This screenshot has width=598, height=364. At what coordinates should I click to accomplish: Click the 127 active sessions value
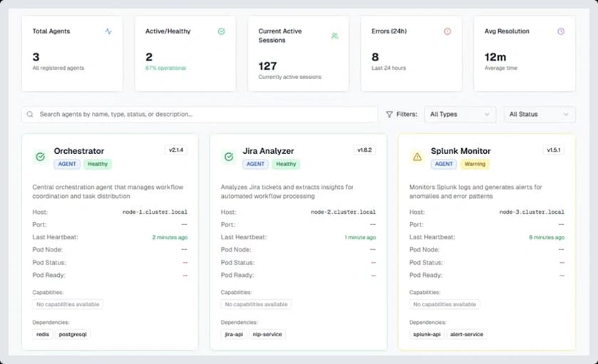pos(267,66)
